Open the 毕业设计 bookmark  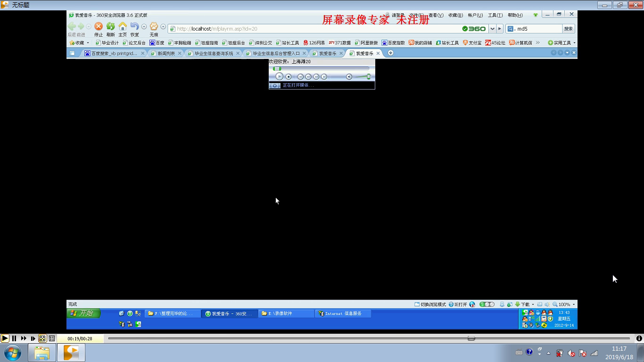107,43
